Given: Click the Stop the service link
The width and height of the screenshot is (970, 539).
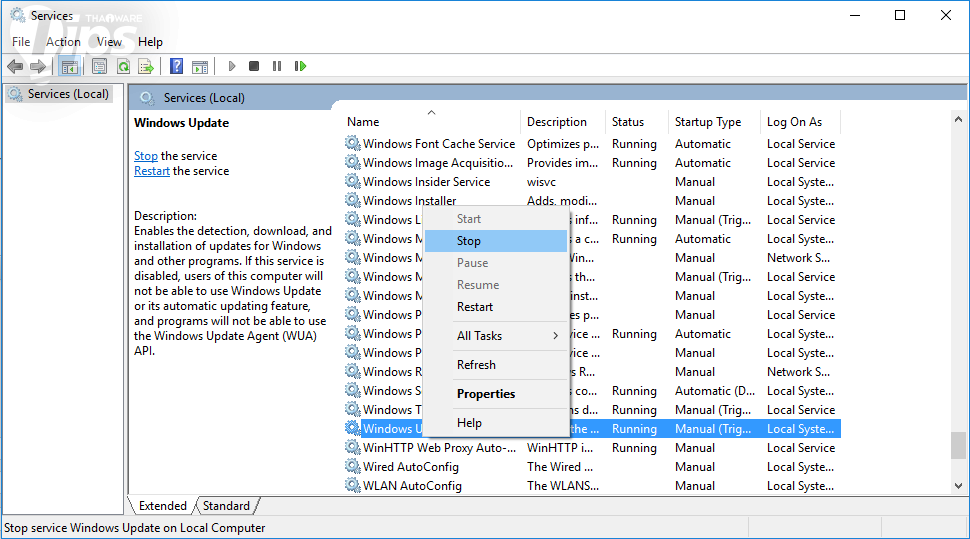Looking at the screenshot, I should point(146,156).
